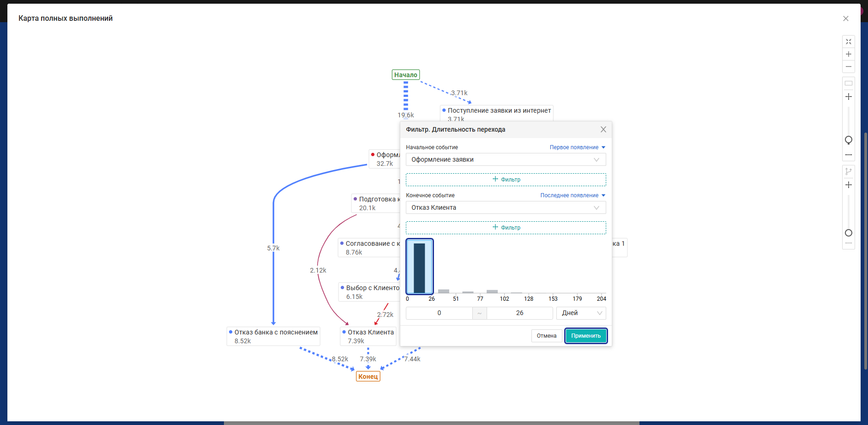Image resolution: width=868 pixels, height=425 pixels.
Task: Increase transition detail with the plus icon
Action: pyautogui.click(x=849, y=185)
